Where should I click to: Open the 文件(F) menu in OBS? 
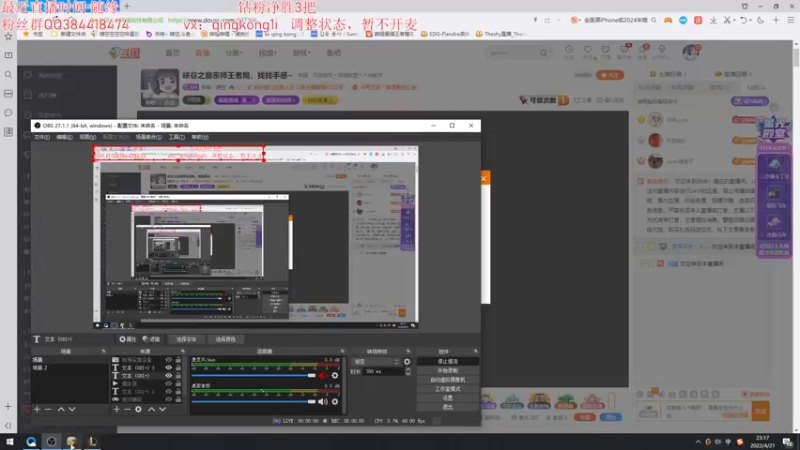[x=42, y=137]
